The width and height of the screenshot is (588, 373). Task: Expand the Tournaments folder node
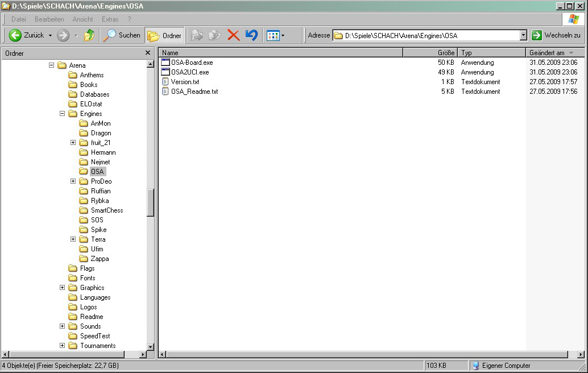pyautogui.click(x=62, y=346)
